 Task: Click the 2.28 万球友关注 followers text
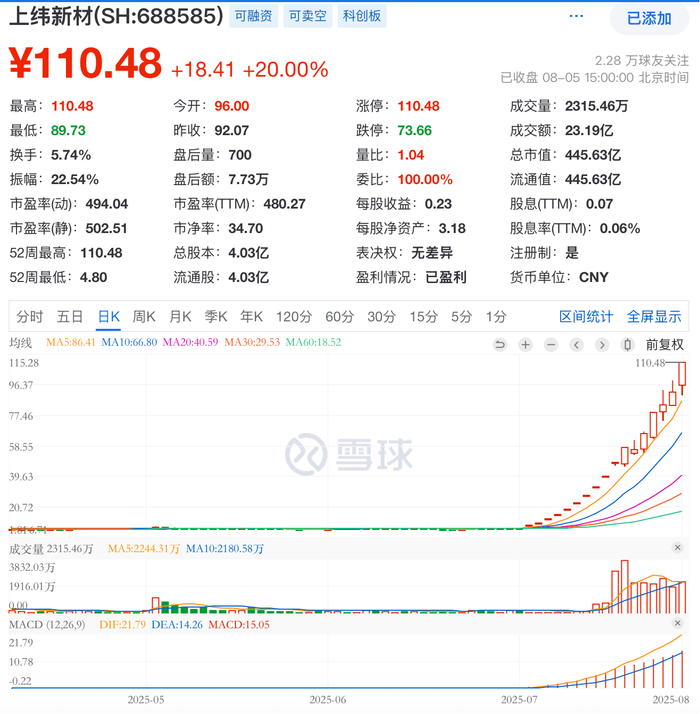(x=642, y=60)
